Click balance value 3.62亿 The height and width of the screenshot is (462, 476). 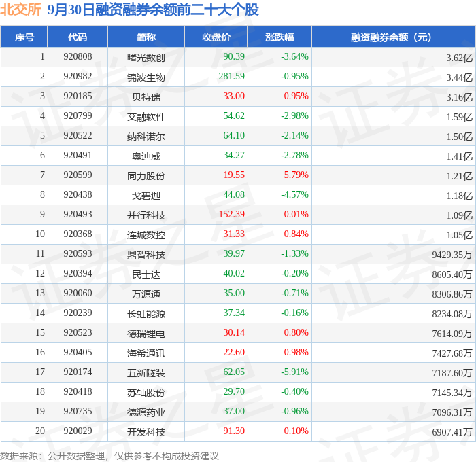pyautogui.click(x=459, y=58)
